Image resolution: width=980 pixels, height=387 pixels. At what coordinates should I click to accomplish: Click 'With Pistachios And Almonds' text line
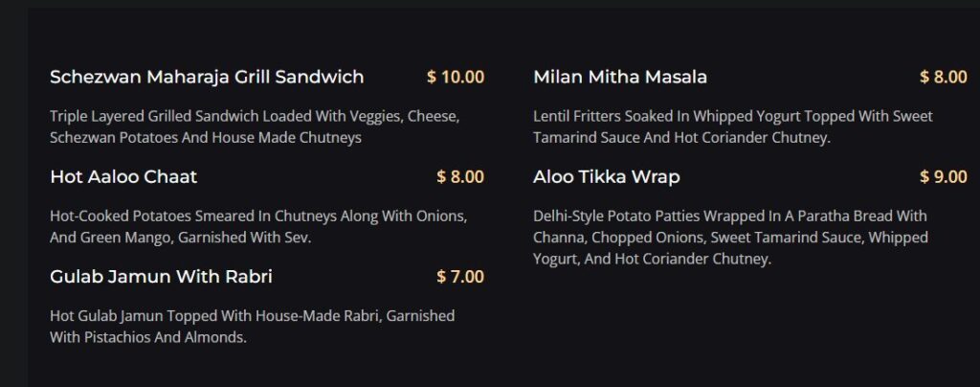(148, 337)
